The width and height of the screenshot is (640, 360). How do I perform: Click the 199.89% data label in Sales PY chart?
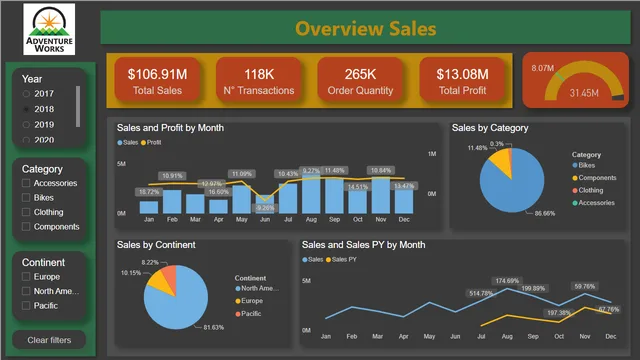[533, 289]
